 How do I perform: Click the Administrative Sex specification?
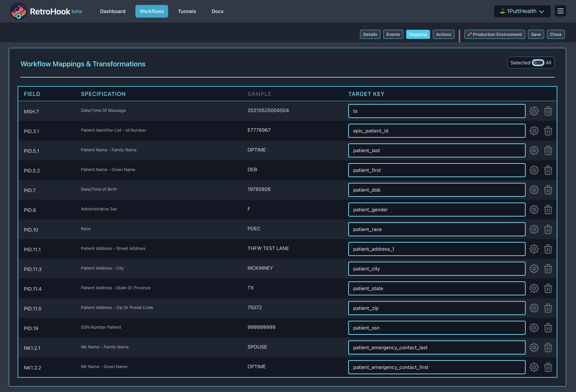click(x=99, y=209)
